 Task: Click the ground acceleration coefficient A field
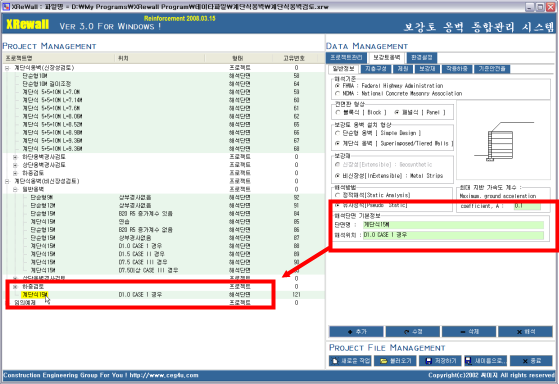pos(527,206)
